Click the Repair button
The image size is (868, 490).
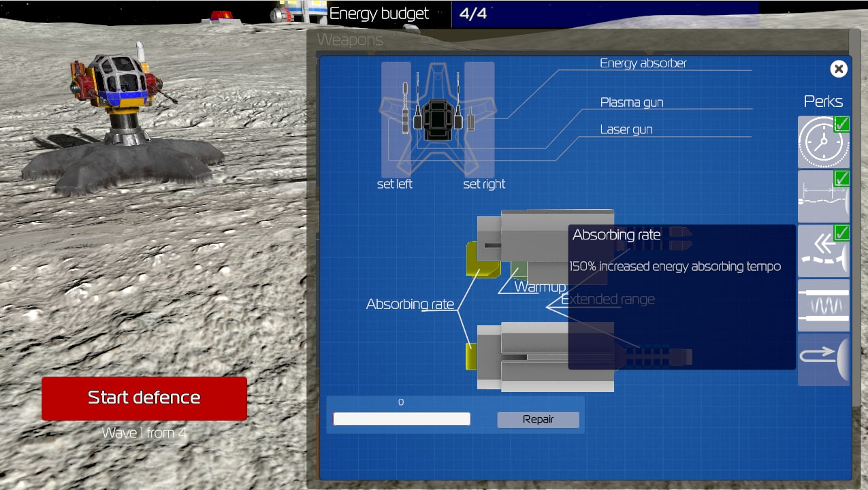(538, 419)
